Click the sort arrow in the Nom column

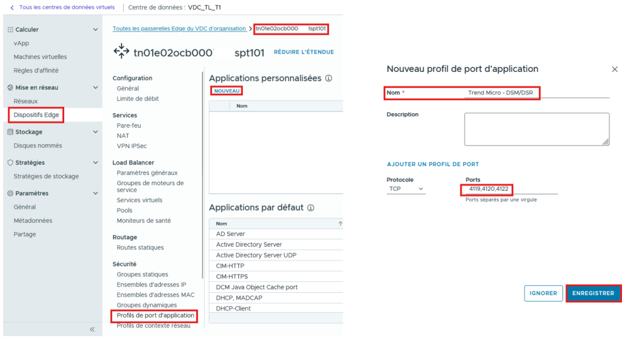[x=340, y=223]
